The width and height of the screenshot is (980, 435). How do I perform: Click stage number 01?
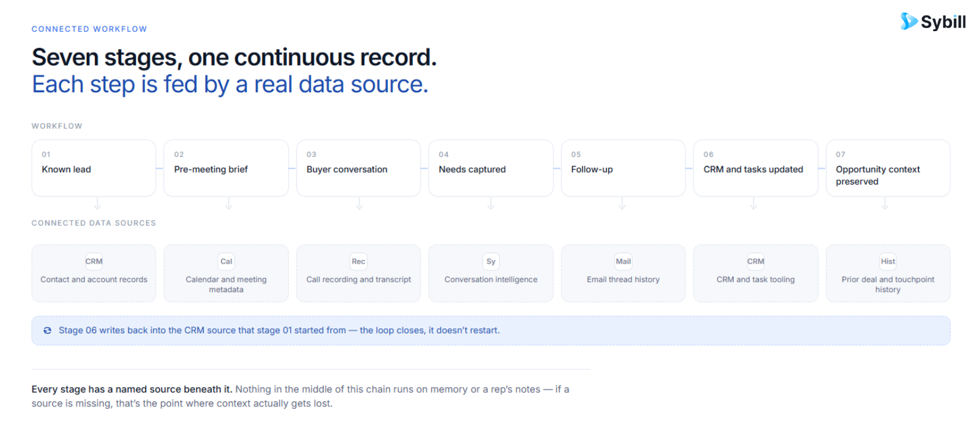click(46, 155)
